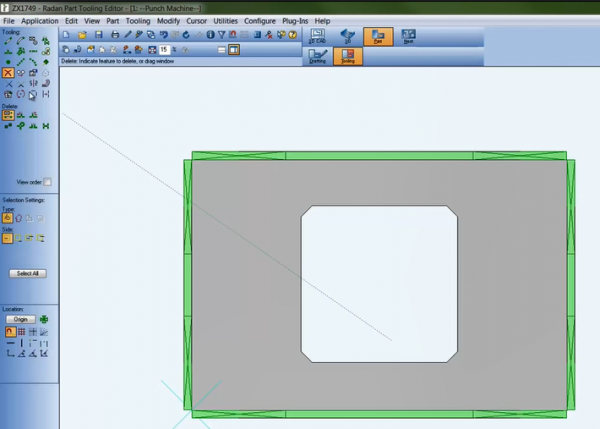Toggle the View order checkbox
600x429 pixels.
tap(47, 182)
